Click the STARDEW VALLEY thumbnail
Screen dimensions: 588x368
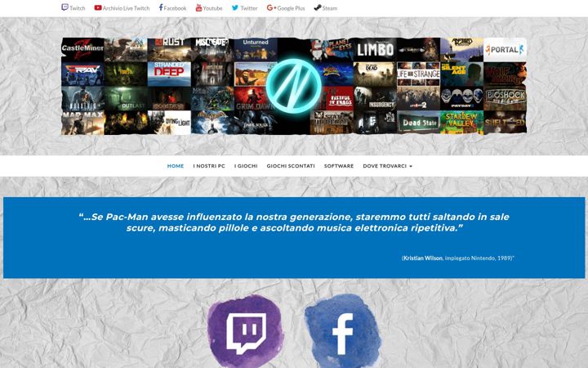[x=461, y=123]
